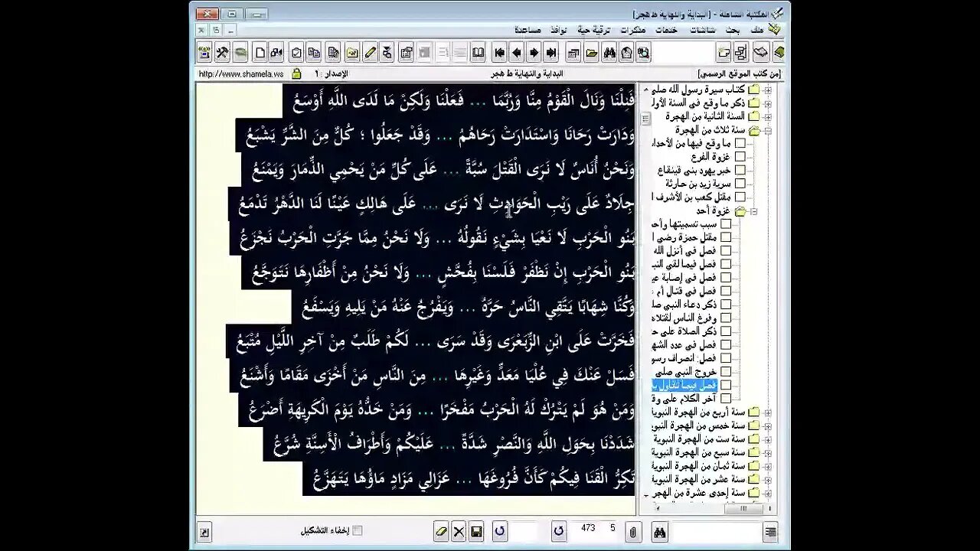Open the مساعدة menu
The height and width of the screenshot is (551, 980).
pyautogui.click(x=528, y=30)
